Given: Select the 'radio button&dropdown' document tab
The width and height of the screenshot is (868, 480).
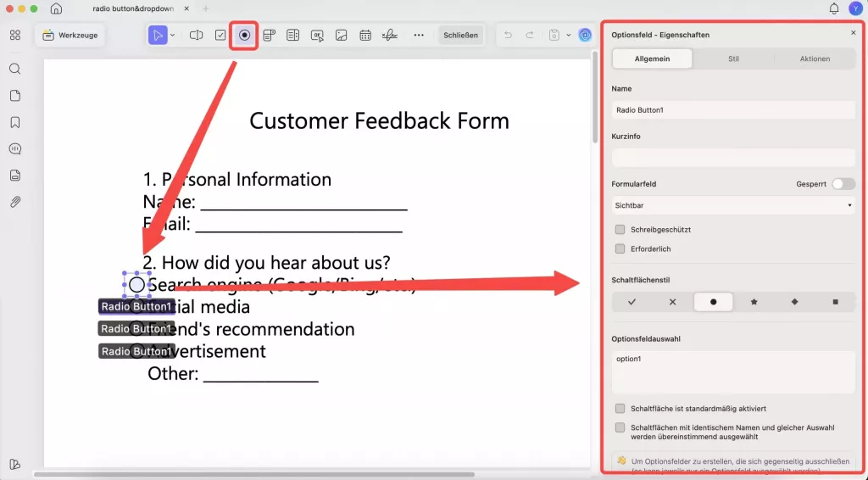Looking at the screenshot, I should [x=133, y=8].
